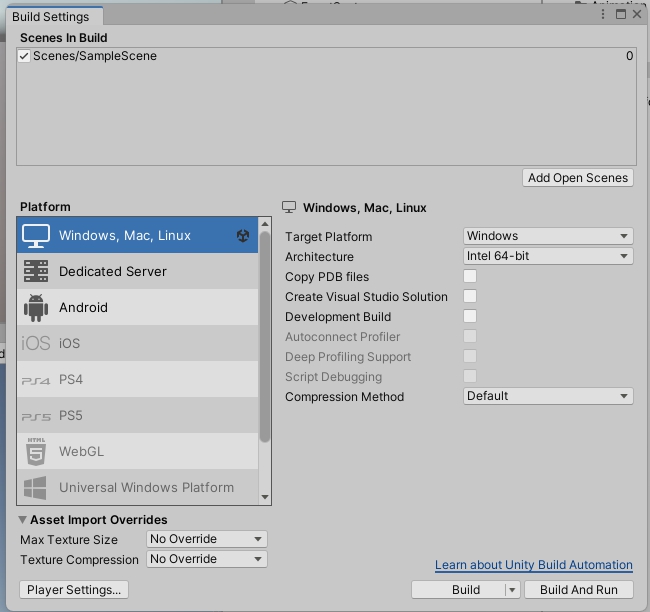Open the Compression Method dropdown
Image resolution: width=650 pixels, height=612 pixels.
point(548,396)
